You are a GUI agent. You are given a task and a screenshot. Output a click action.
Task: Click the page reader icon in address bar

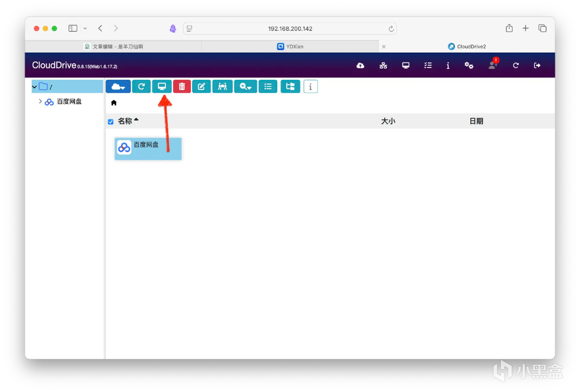pos(189,29)
